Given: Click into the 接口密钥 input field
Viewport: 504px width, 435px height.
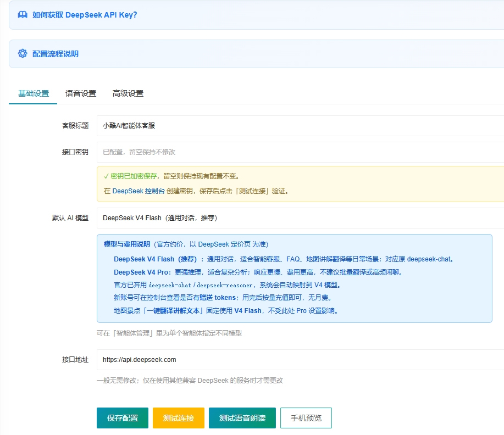Looking at the screenshot, I should (x=300, y=152).
